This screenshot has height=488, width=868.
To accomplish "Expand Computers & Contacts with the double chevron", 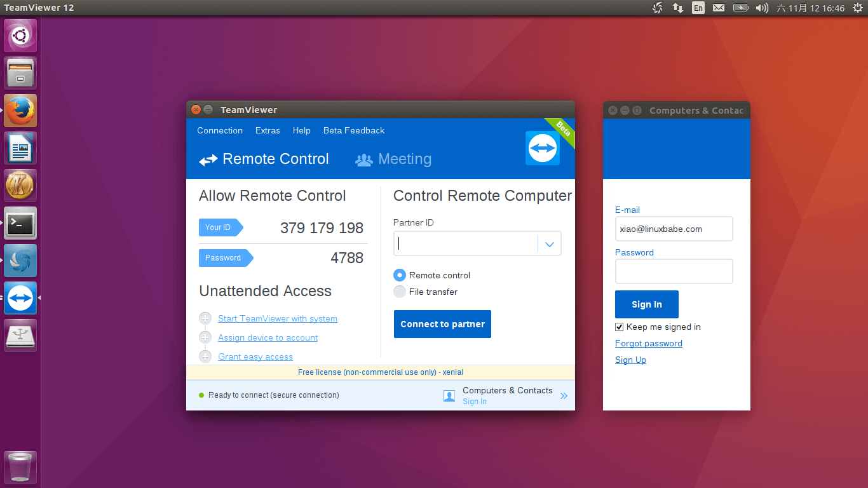I will click(564, 396).
